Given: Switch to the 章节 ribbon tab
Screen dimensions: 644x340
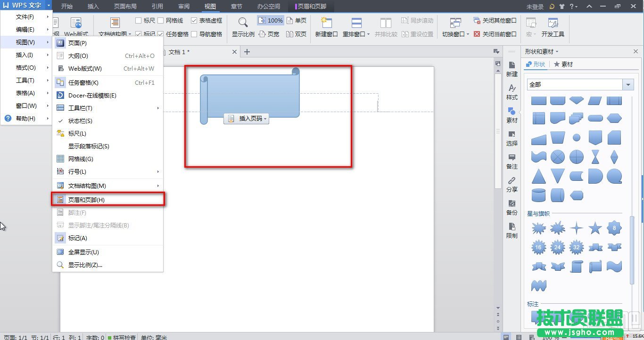Looking at the screenshot, I should (236, 6).
